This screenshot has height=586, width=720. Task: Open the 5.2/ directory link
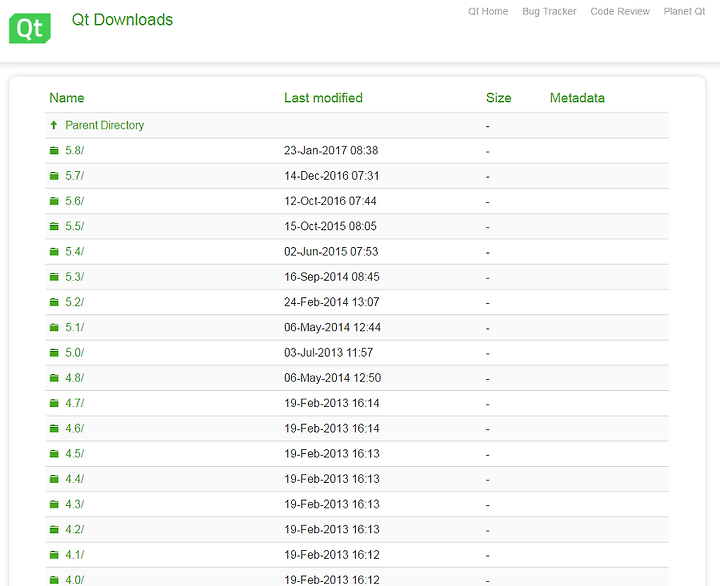[x=74, y=302]
